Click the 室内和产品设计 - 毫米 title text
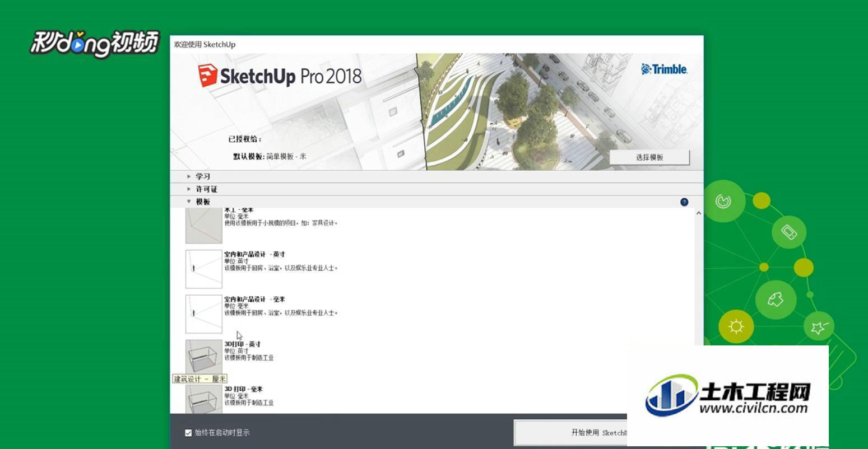 [254, 300]
